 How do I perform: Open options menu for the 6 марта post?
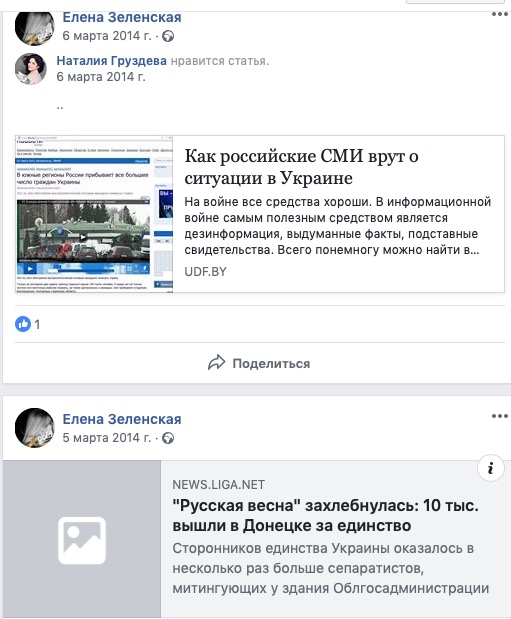click(x=499, y=14)
